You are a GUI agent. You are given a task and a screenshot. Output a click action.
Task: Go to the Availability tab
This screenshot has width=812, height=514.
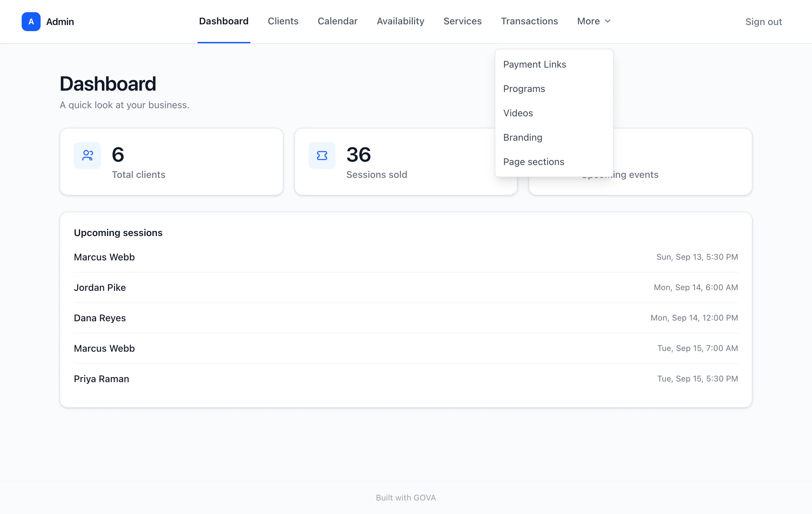400,21
